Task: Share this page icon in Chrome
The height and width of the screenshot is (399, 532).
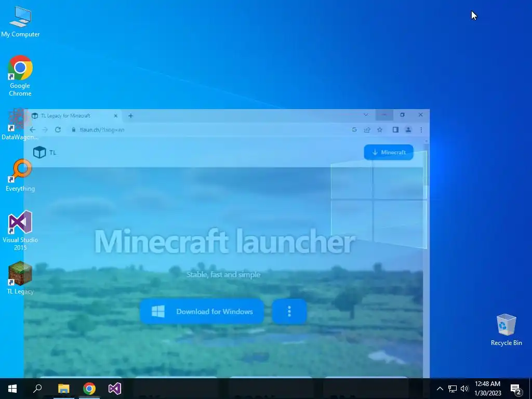Action: tap(367, 129)
